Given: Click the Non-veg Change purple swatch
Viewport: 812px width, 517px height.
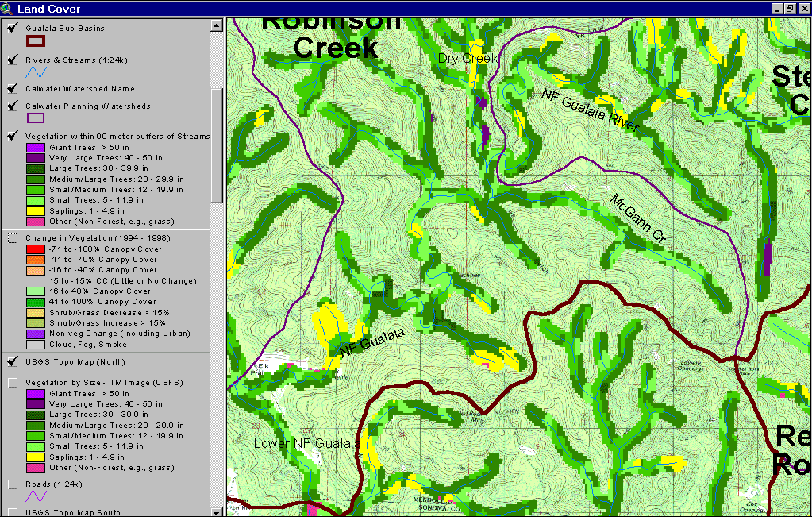Looking at the screenshot, I should 36,334.
